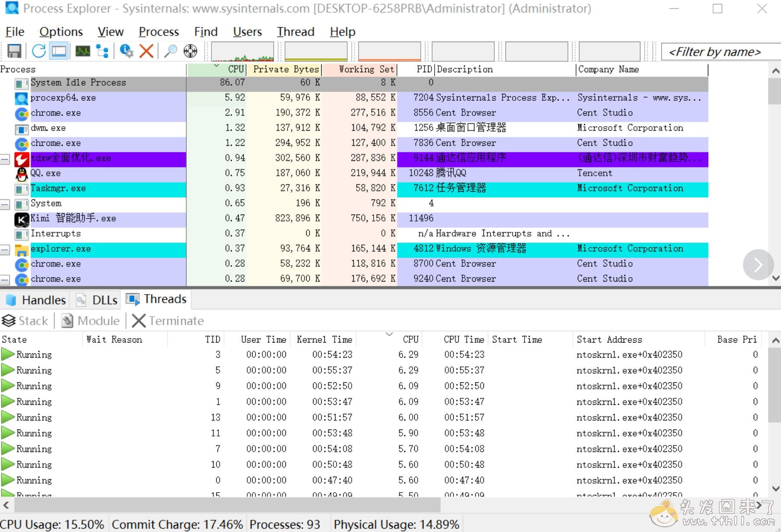
Task: Open Find Handle or DLL magnifier icon
Action: (170, 51)
